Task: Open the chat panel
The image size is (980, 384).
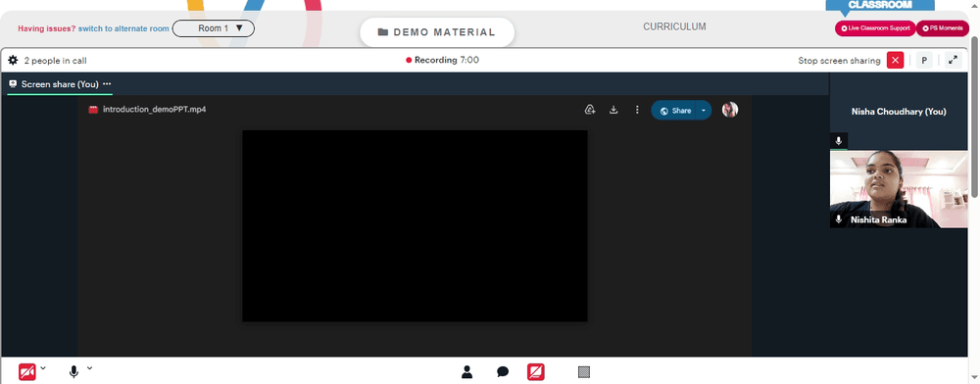Action: pyautogui.click(x=503, y=372)
